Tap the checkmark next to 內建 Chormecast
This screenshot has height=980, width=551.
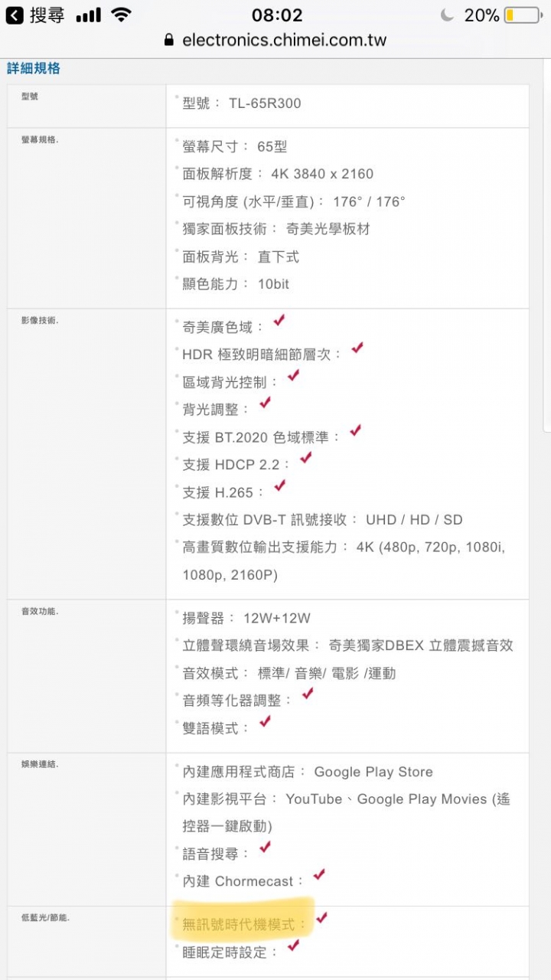coord(319,874)
